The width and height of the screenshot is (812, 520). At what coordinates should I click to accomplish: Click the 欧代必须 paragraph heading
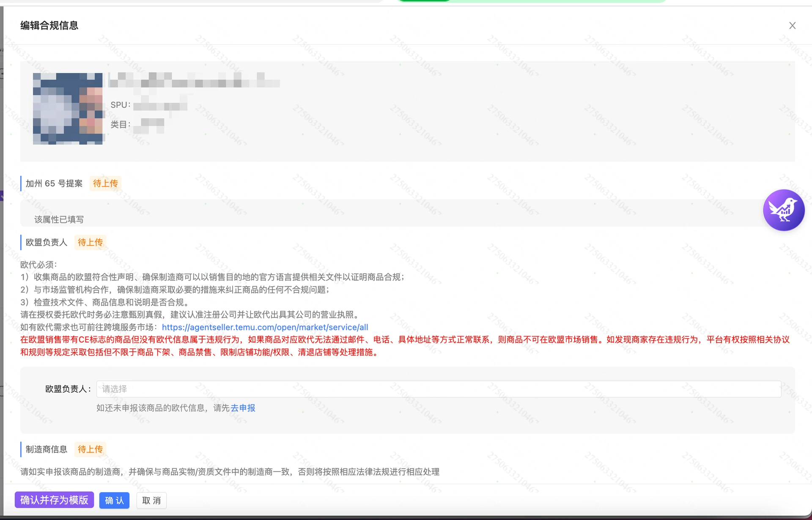[x=38, y=265]
